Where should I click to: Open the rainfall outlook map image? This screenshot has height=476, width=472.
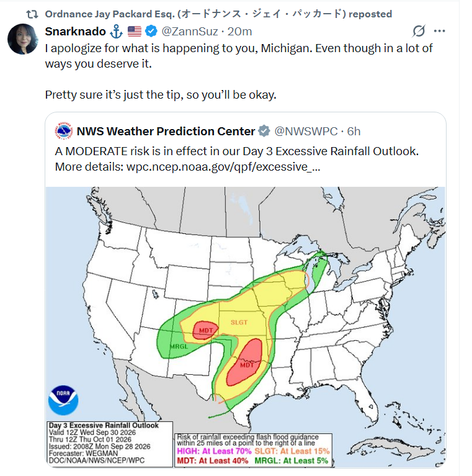(246, 327)
